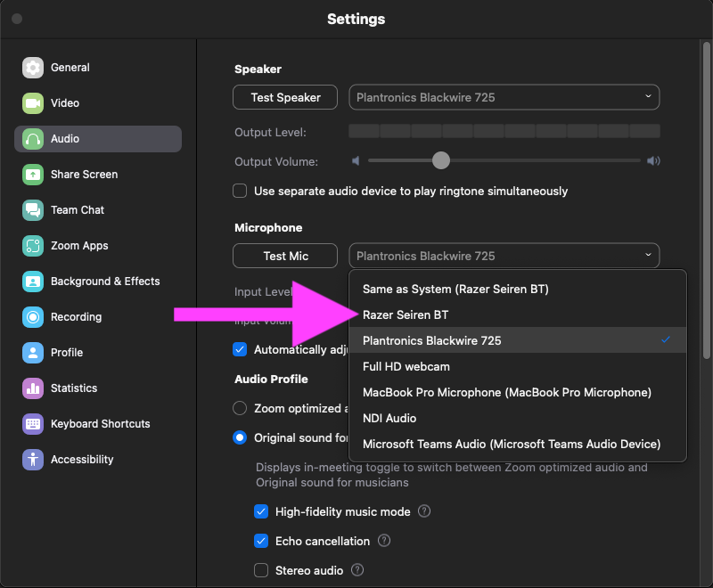This screenshot has width=713, height=588.
Task: Open the Speaker device dropdown
Action: tap(504, 97)
